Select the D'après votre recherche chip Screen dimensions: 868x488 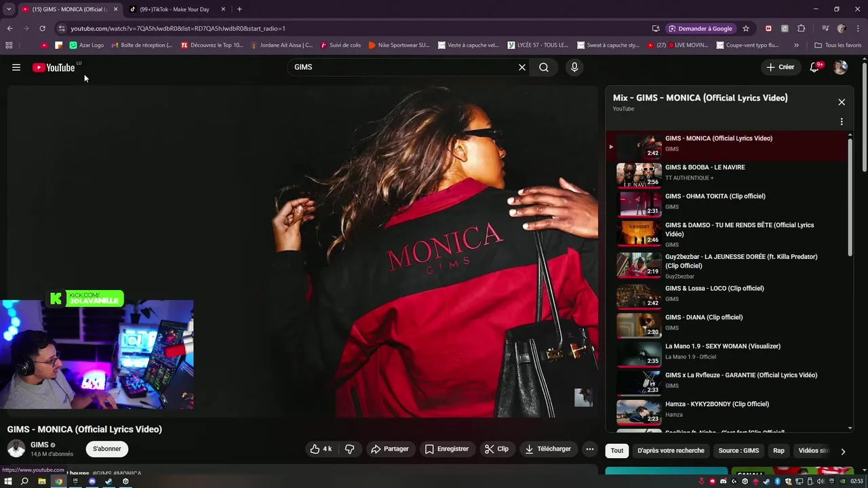pyautogui.click(x=671, y=451)
